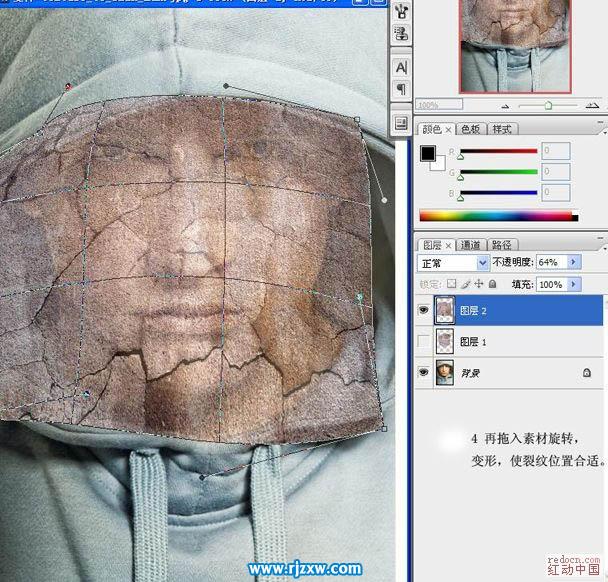Toggle lock image pixels brush icon

coord(466,284)
